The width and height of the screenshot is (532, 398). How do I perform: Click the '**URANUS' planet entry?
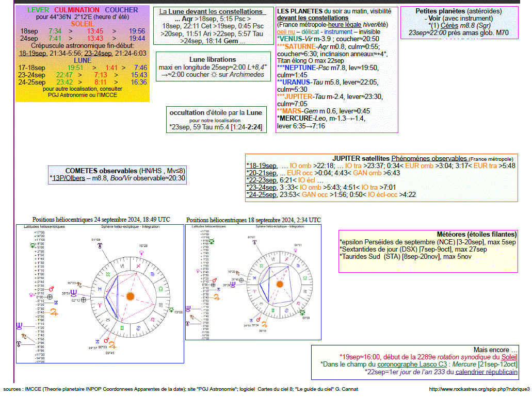(x=294, y=82)
